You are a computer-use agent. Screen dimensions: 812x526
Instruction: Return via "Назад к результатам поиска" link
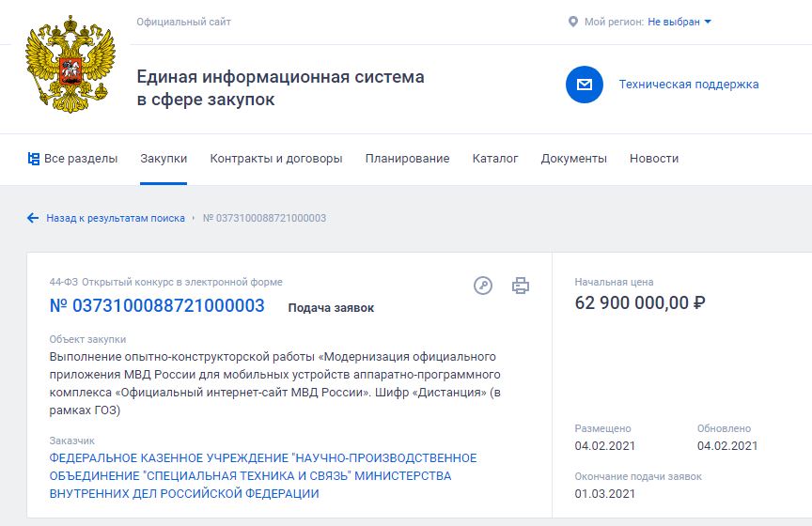(116, 218)
